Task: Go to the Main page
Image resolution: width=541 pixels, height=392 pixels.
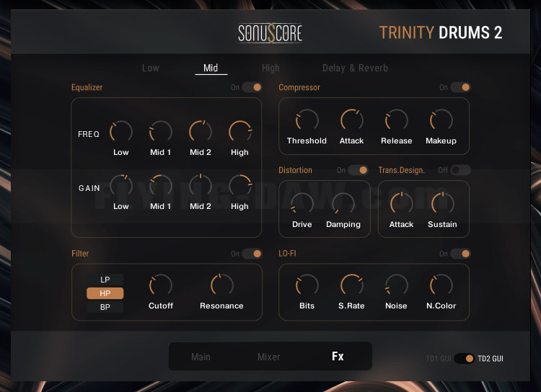Action: coord(201,357)
